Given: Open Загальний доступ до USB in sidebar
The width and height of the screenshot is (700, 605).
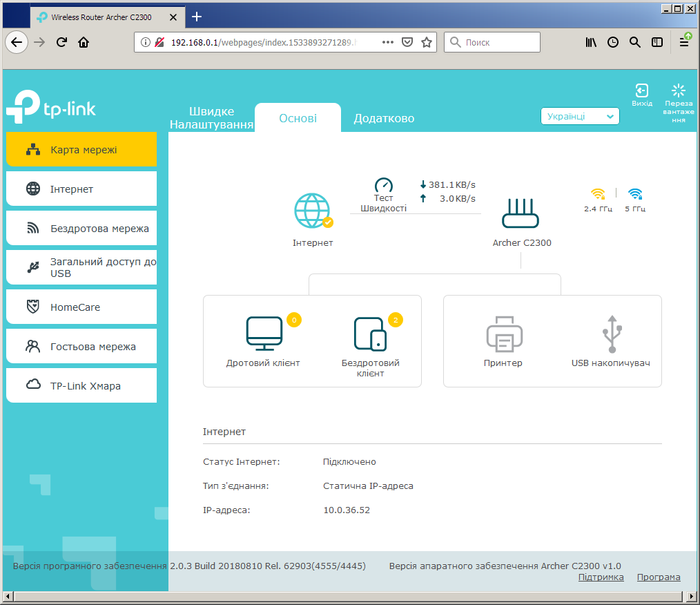Looking at the screenshot, I should (81, 267).
